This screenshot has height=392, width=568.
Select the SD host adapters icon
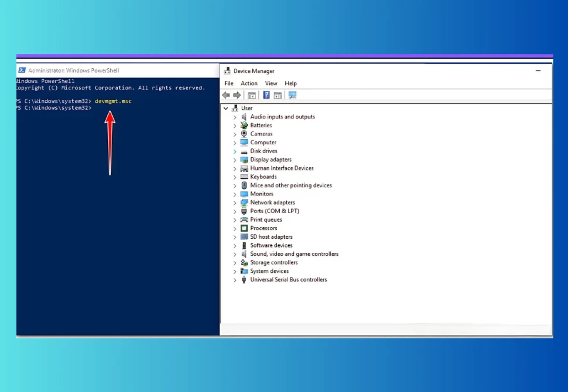coord(244,236)
